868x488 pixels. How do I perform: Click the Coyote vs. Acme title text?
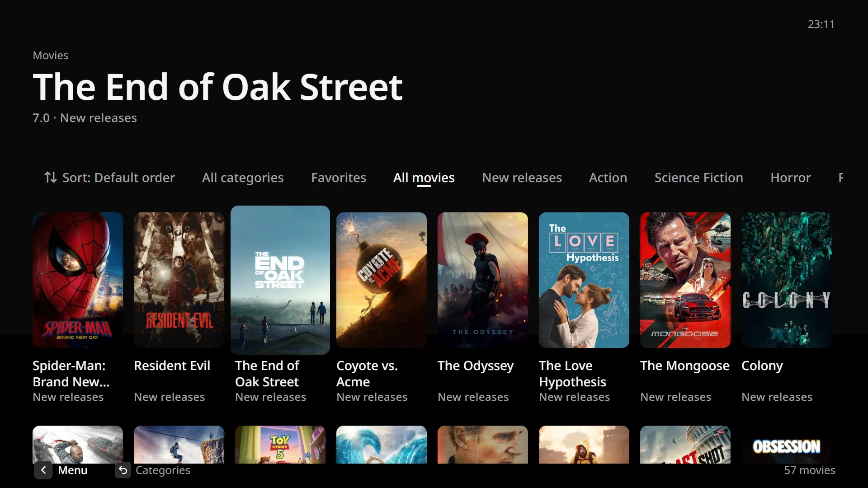(x=367, y=374)
